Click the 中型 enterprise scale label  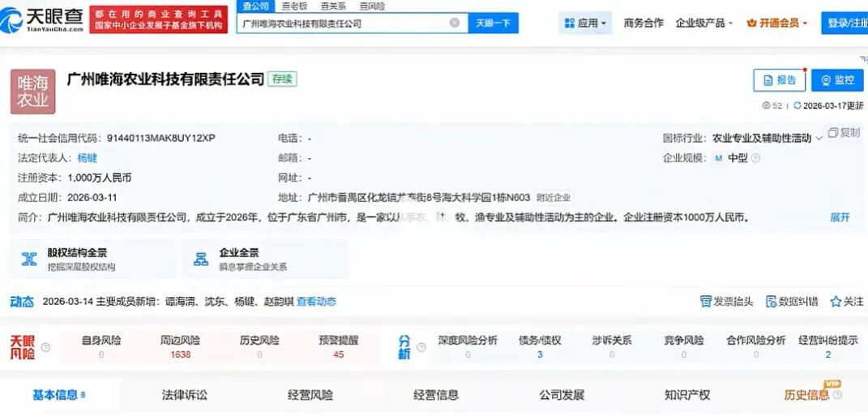738,158
